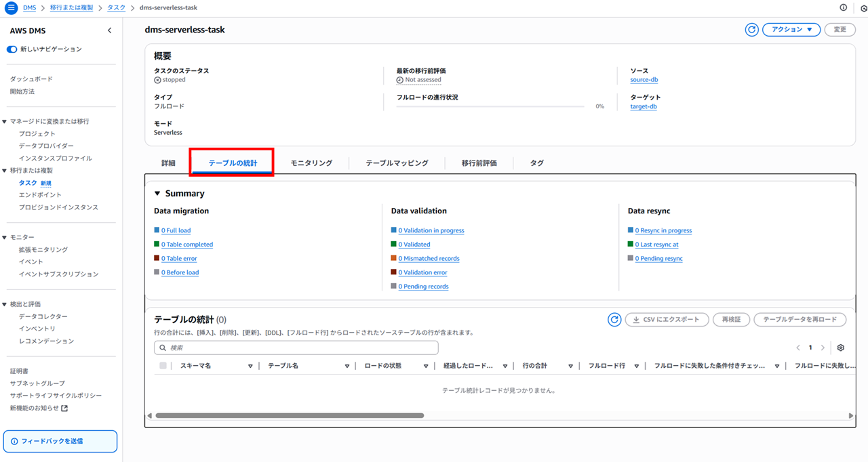This screenshot has width=868, height=462.
Task: Collapse the Summary section
Action: (x=157, y=194)
